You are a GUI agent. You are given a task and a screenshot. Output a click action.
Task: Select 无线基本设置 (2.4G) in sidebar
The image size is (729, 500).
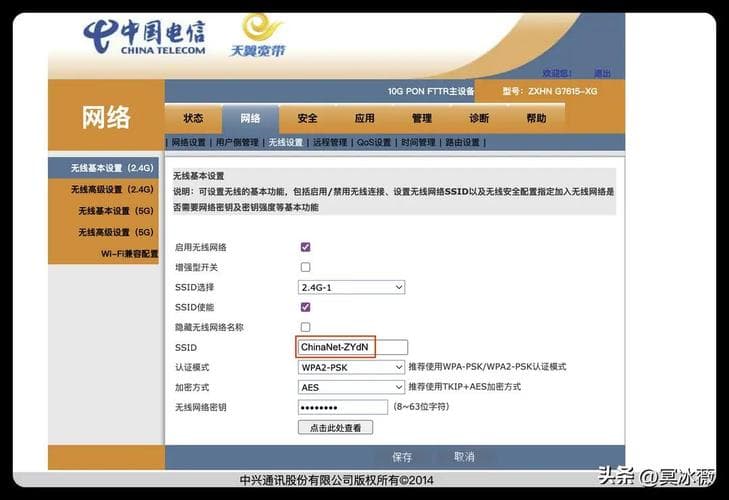click(103, 168)
